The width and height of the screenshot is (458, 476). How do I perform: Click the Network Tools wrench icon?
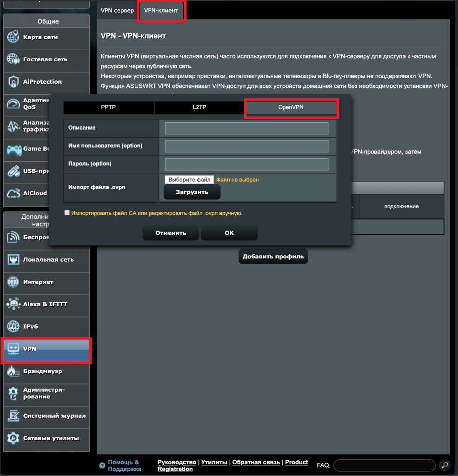[x=13, y=438]
